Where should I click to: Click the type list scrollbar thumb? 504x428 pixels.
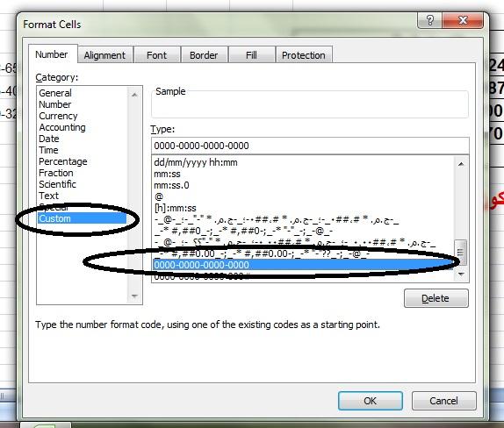tap(461, 253)
